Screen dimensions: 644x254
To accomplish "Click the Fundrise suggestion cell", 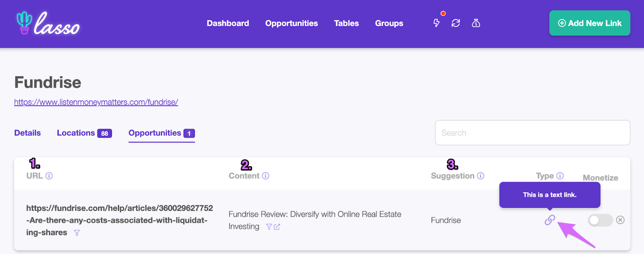I will pyautogui.click(x=446, y=220).
